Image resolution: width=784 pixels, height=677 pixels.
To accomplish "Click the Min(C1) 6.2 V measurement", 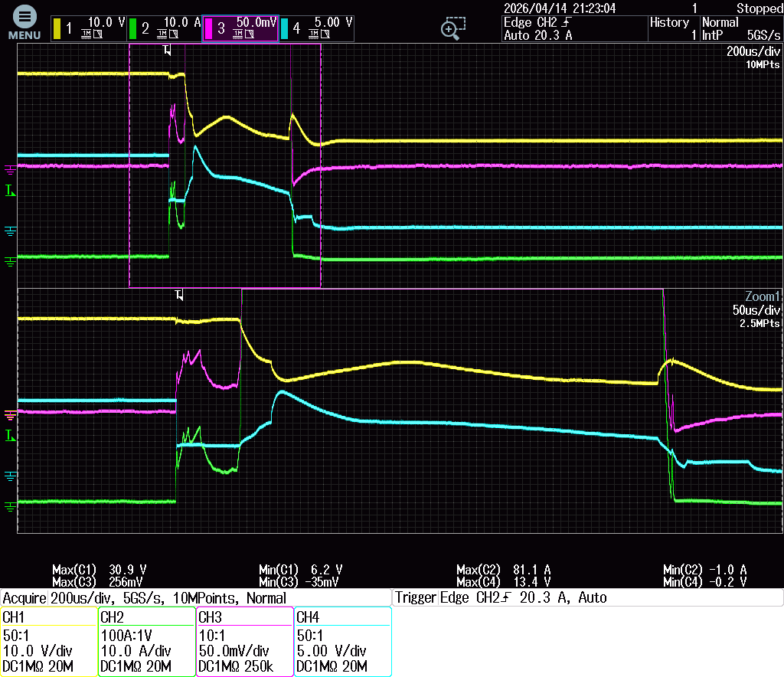I will pos(300,570).
